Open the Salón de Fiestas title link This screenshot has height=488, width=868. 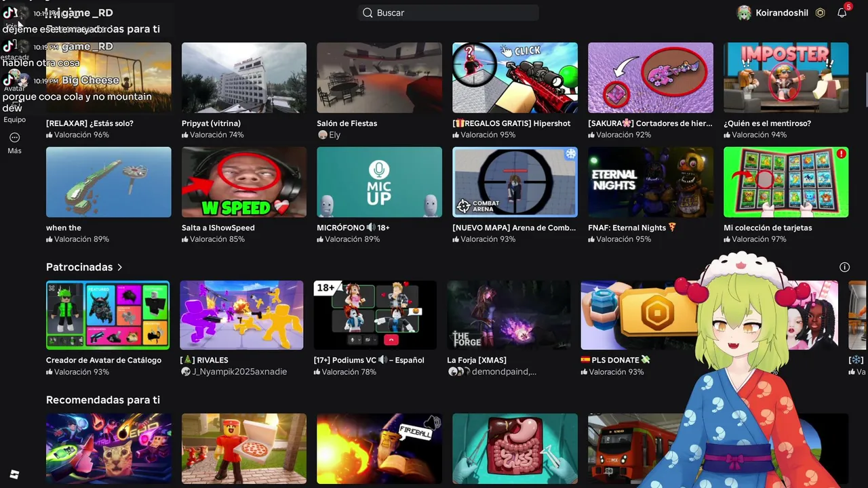[347, 123]
